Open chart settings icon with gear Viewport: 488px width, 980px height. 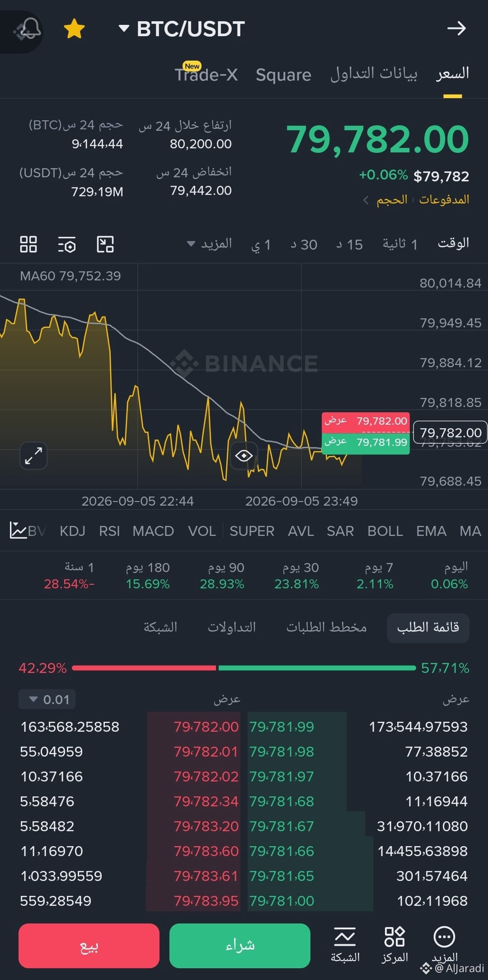coord(67,244)
